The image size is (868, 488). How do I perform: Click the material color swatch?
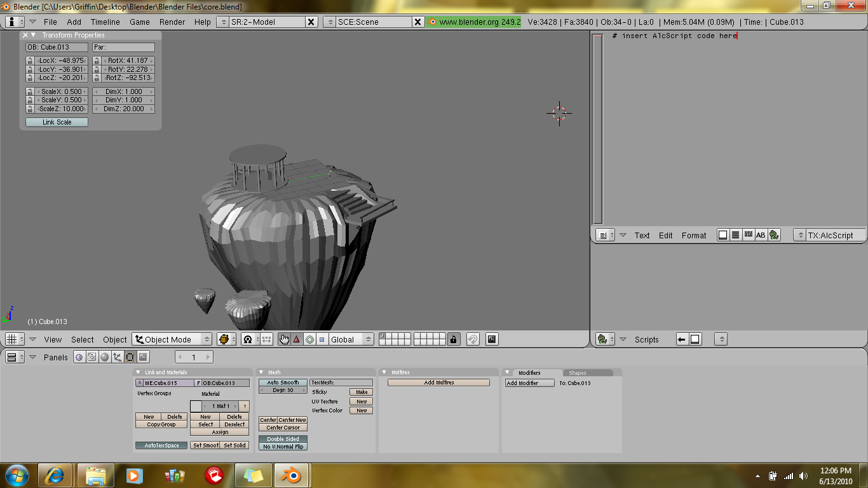pos(196,406)
